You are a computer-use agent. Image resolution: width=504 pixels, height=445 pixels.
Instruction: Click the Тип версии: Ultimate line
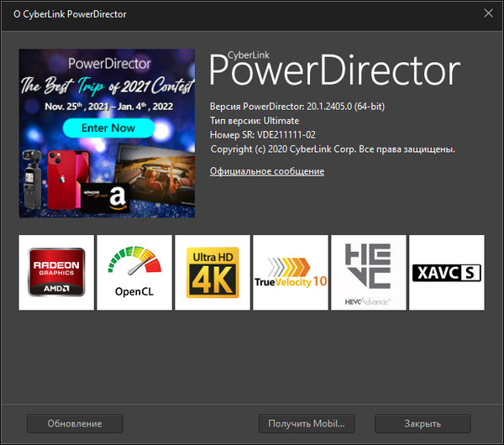click(x=255, y=122)
